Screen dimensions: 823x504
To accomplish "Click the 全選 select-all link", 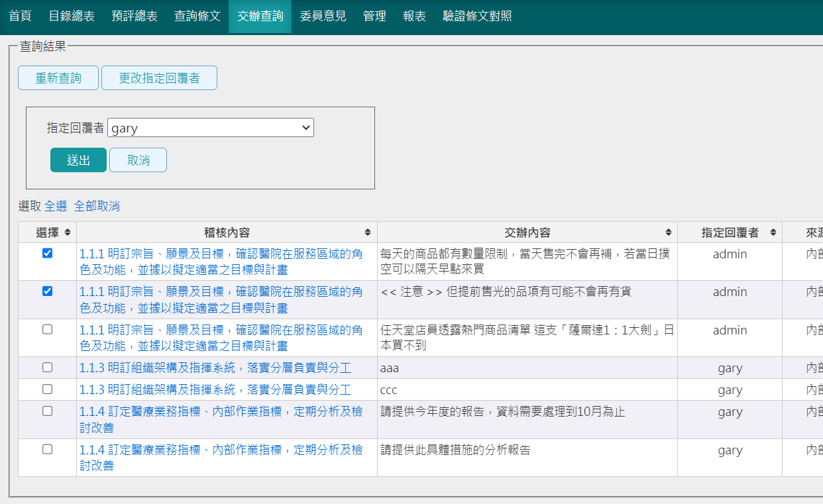I will coord(56,206).
